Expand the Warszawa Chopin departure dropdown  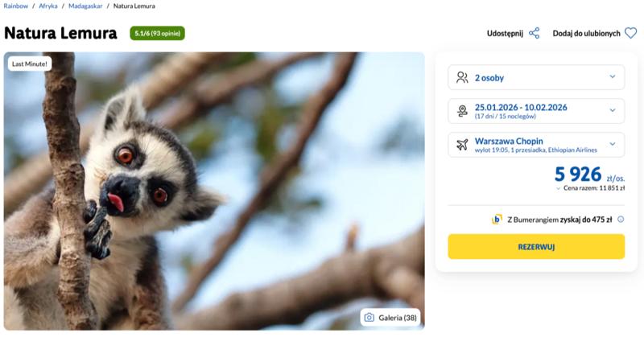(x=612, y=145)
